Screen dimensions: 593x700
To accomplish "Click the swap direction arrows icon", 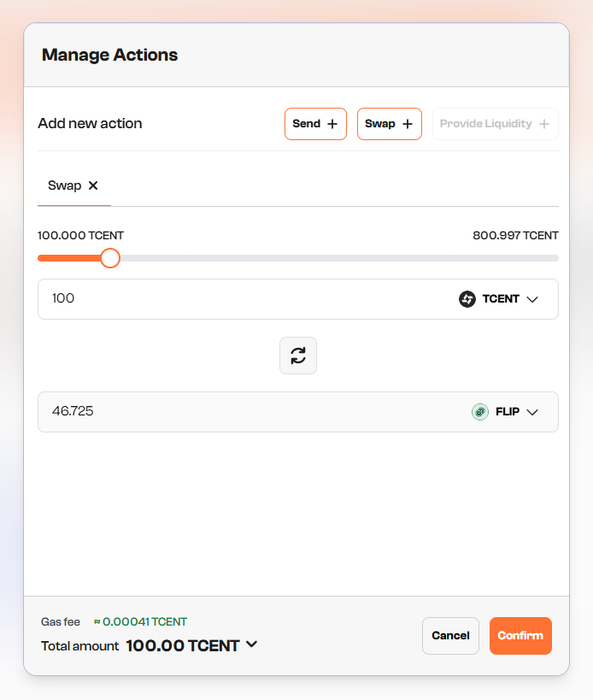I will pyautogui.click(x=298, y=356).
